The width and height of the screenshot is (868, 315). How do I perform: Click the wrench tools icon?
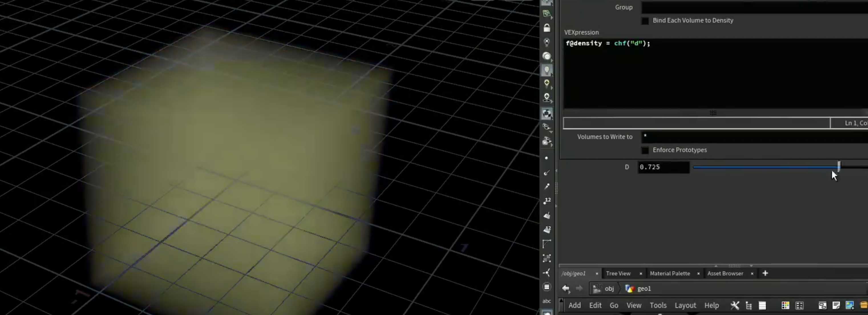735,305
